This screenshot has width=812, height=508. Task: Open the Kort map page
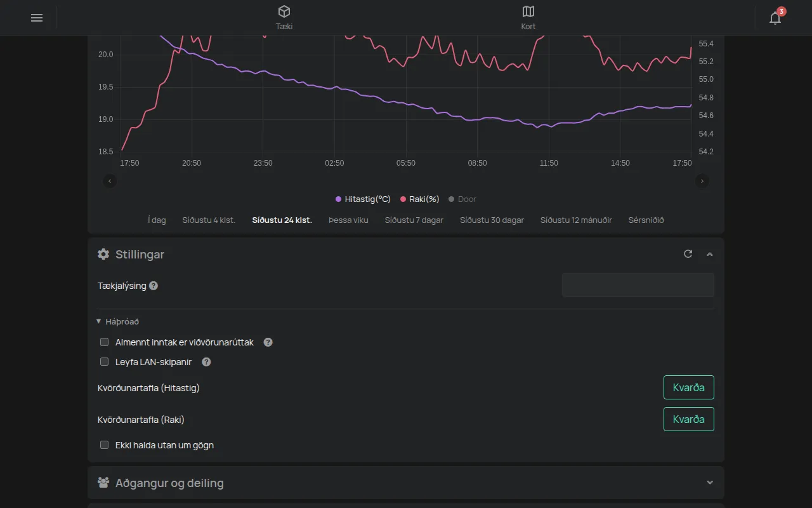point(528,18)
